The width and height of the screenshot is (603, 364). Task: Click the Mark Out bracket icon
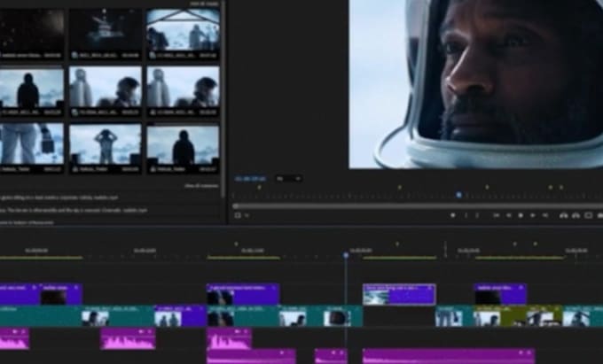point(477,215)
